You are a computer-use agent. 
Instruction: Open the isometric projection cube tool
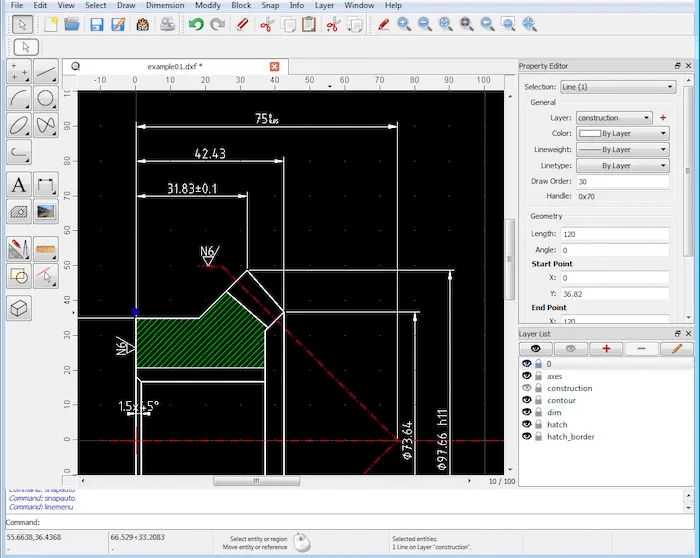pyautogui.click(x=19, y=308)
